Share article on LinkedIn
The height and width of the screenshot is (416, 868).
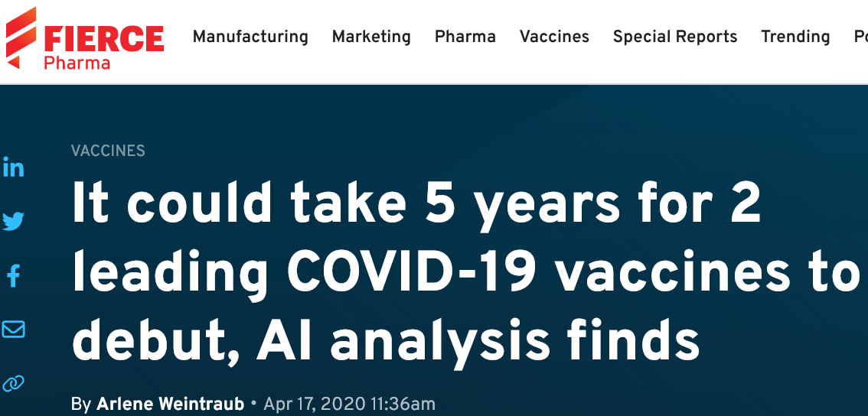(13, 167)
